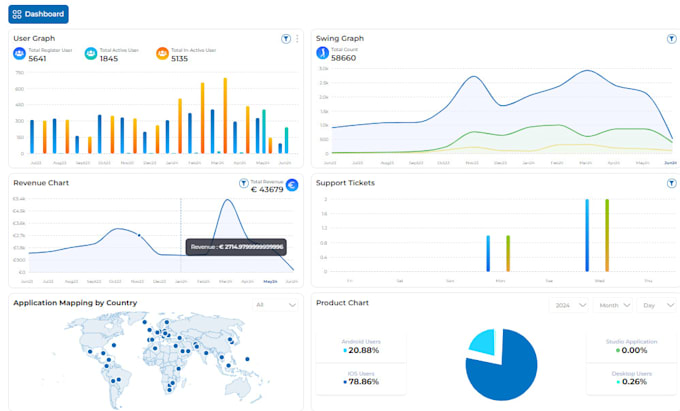Image resolution: width=680 pixels, height=411 pixels.
Task: Expand the country All dropdown
Action: tap(275, 305)
